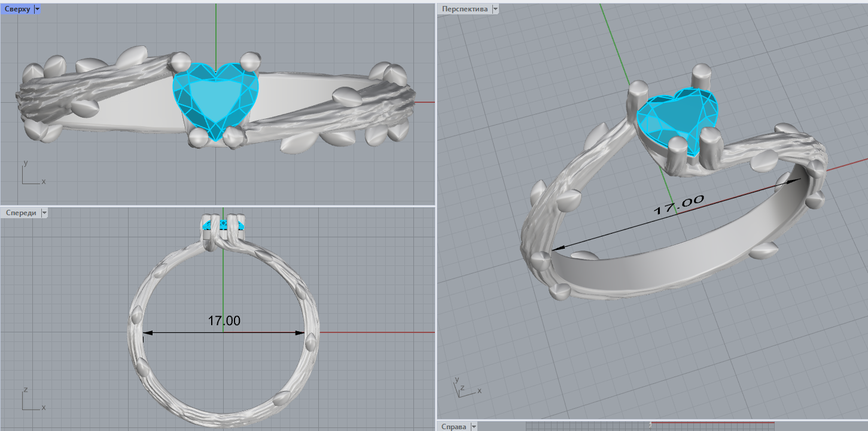Select the blue heart gem in Перспектива view
The height and width of the screenshot is (431, 868).
click(673, 117)
